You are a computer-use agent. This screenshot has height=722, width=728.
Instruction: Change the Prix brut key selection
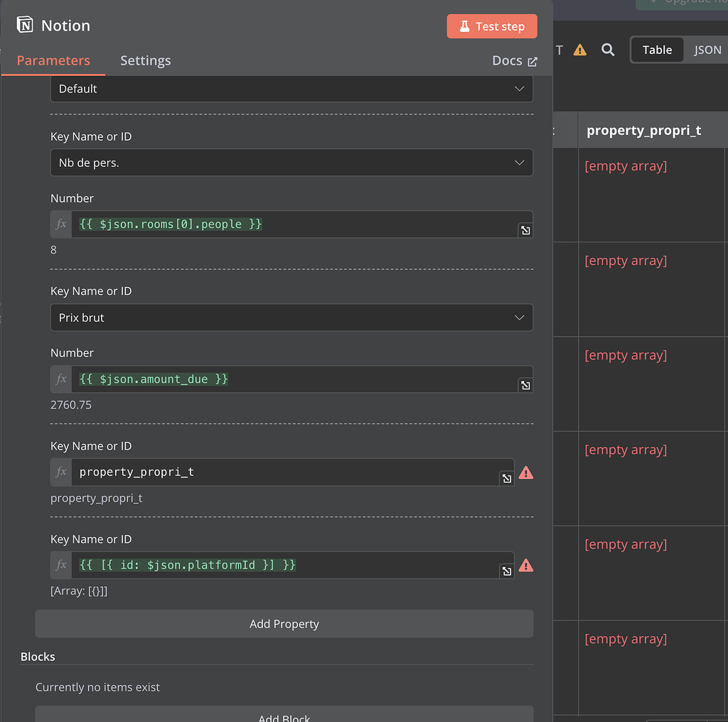pyautogui.click(x=291, y=317)
